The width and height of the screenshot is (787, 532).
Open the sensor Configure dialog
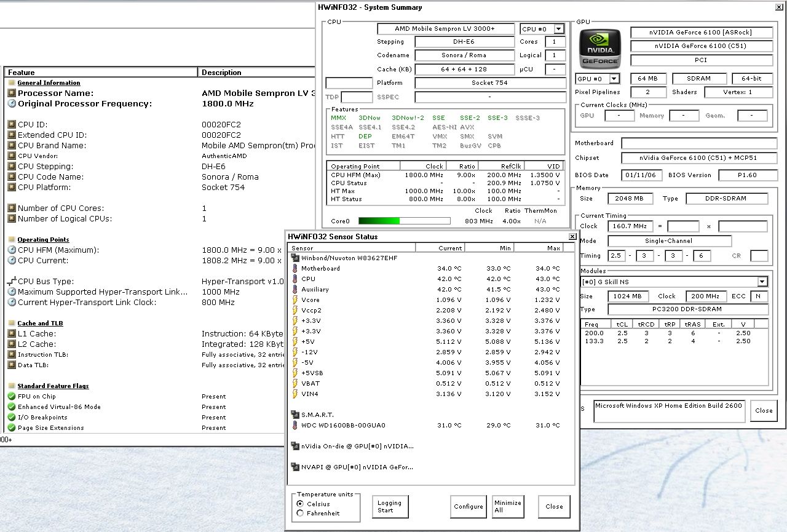pos(469,507)
